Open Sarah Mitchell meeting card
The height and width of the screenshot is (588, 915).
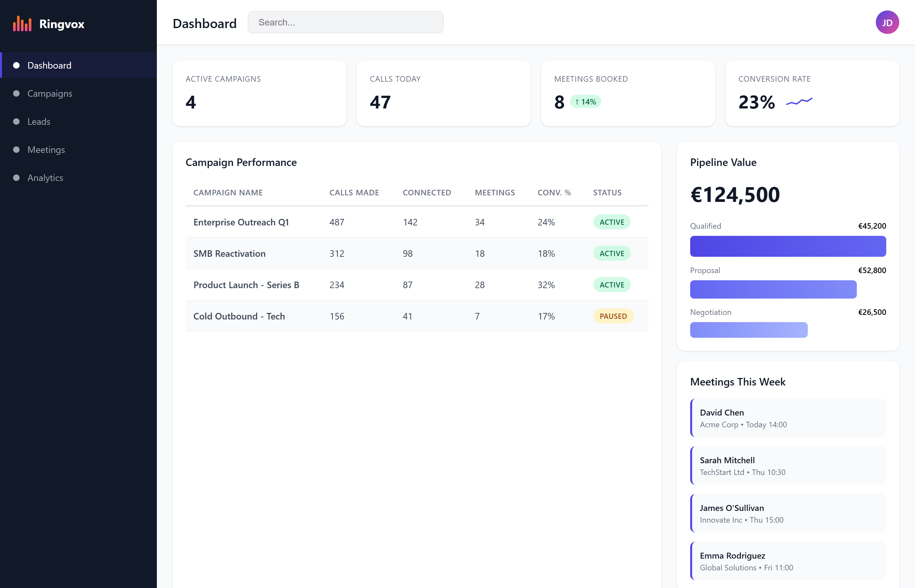click(x=788, y=465)
